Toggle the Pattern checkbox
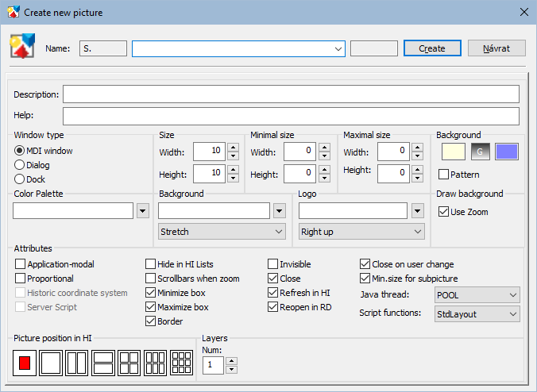537x392 pixels. pyautogui.click(x=444, y=175)
